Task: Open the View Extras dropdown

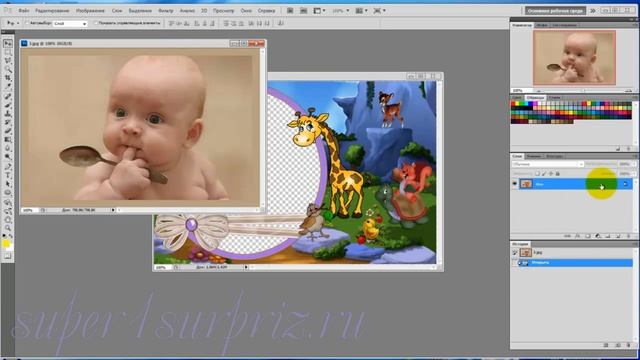Action: pyautogui.click(x=319, y=11)
